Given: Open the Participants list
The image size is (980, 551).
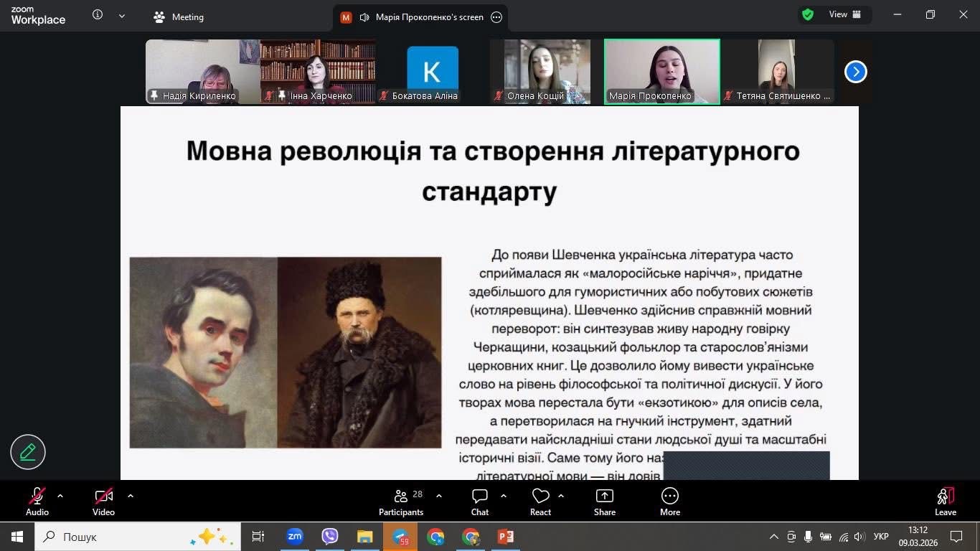Looking at the screenshot, I should tap(401, 501).
